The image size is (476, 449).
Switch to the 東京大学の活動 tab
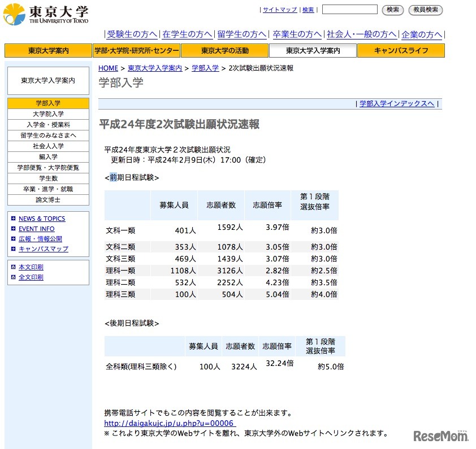[x=224, y=50]
